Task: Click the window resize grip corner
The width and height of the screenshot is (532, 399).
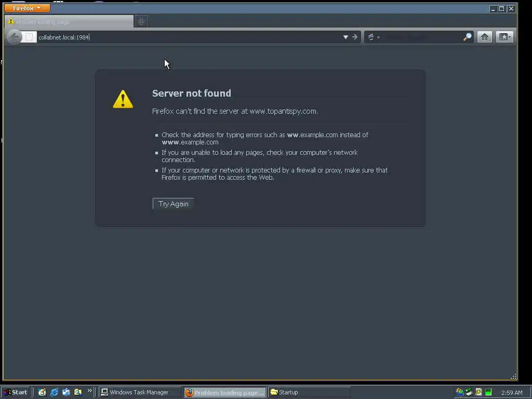Action: click(513, 376)
